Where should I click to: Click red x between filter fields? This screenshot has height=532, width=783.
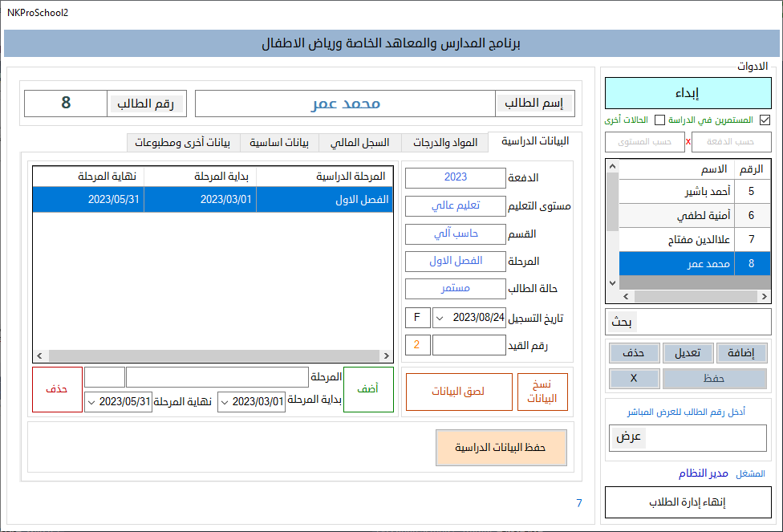[x=688, y=142]
